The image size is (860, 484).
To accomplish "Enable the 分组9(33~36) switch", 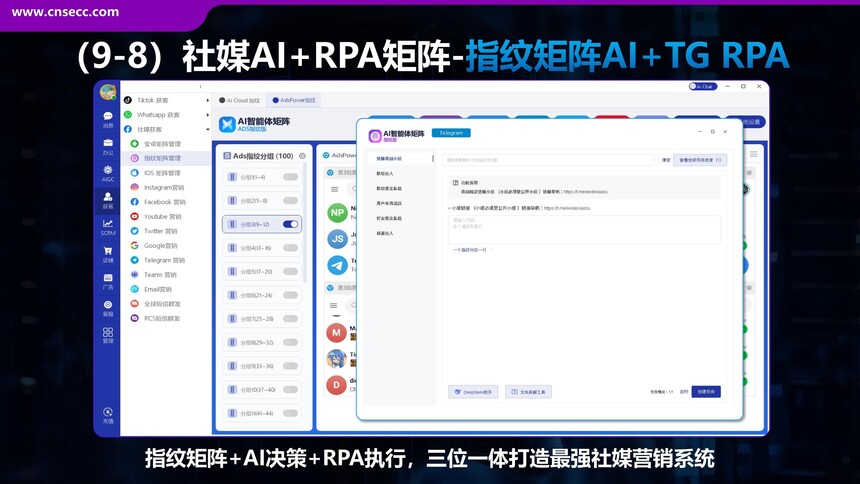I will [291, 365].
